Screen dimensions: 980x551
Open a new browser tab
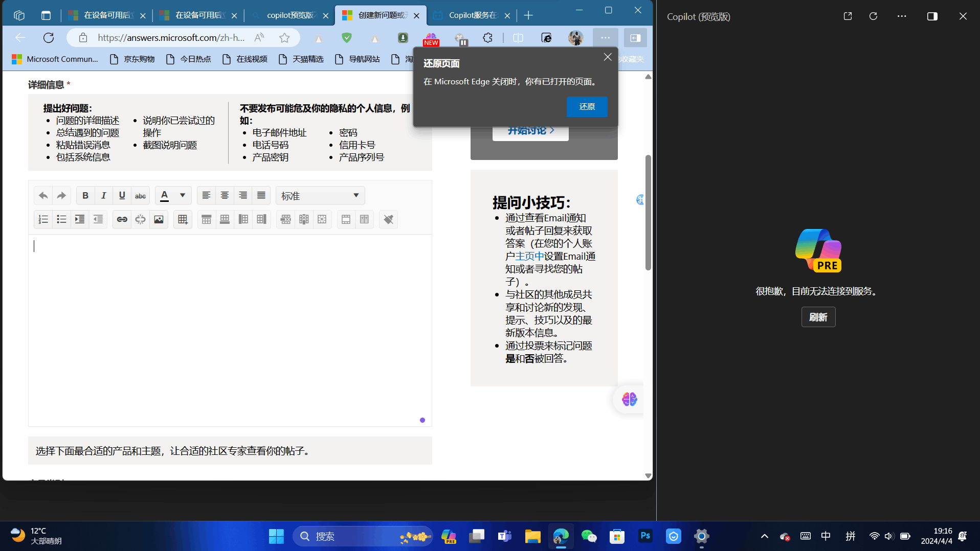[x=528, y=15]
